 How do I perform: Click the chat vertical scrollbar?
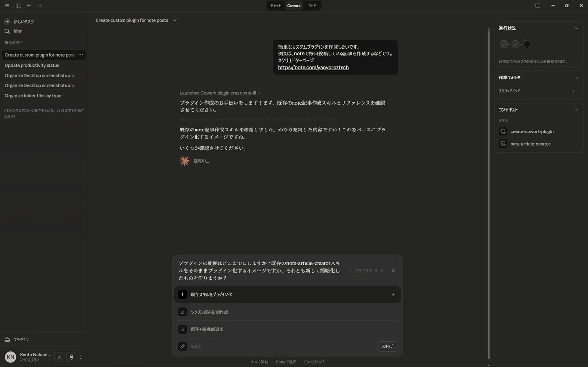click(488, 194)
